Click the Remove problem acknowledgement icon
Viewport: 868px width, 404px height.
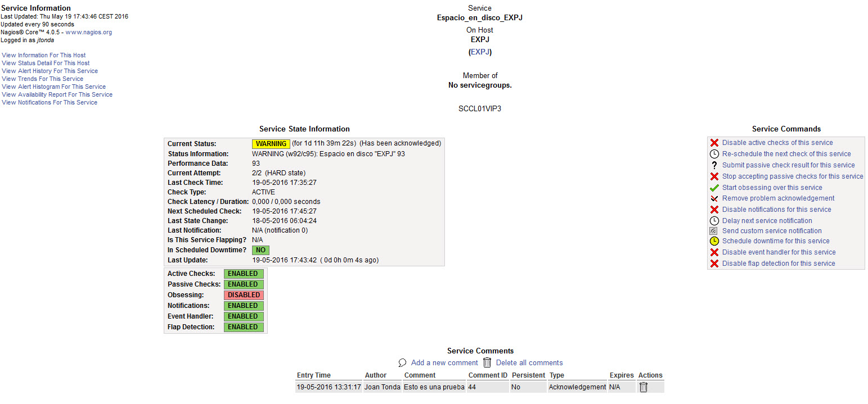(x=714, y=198)
